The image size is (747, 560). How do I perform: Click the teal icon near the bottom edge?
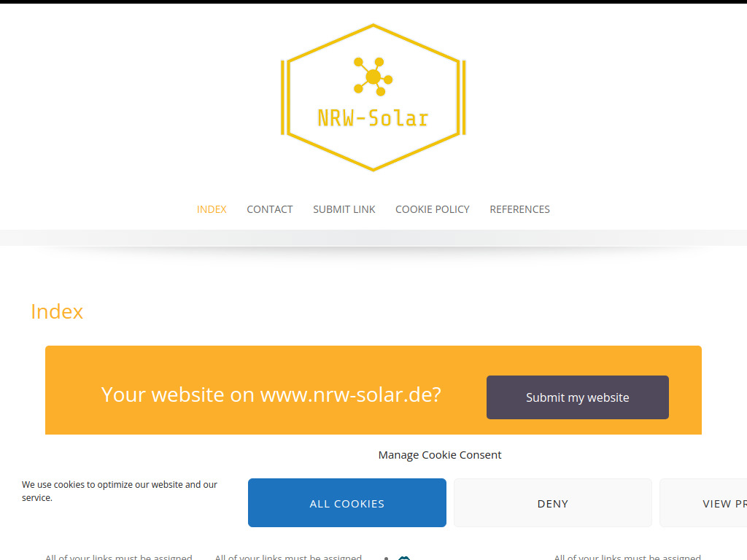(x=403, y=558)
